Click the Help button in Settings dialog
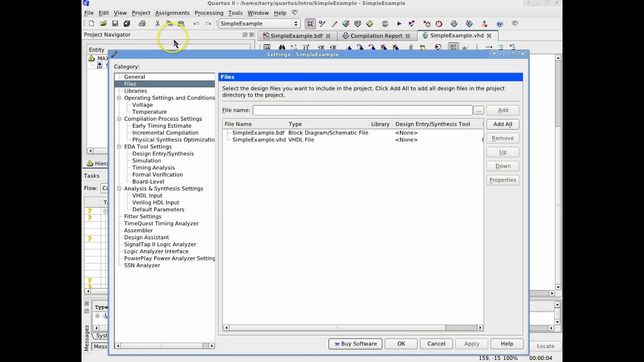 click(507, 344)
